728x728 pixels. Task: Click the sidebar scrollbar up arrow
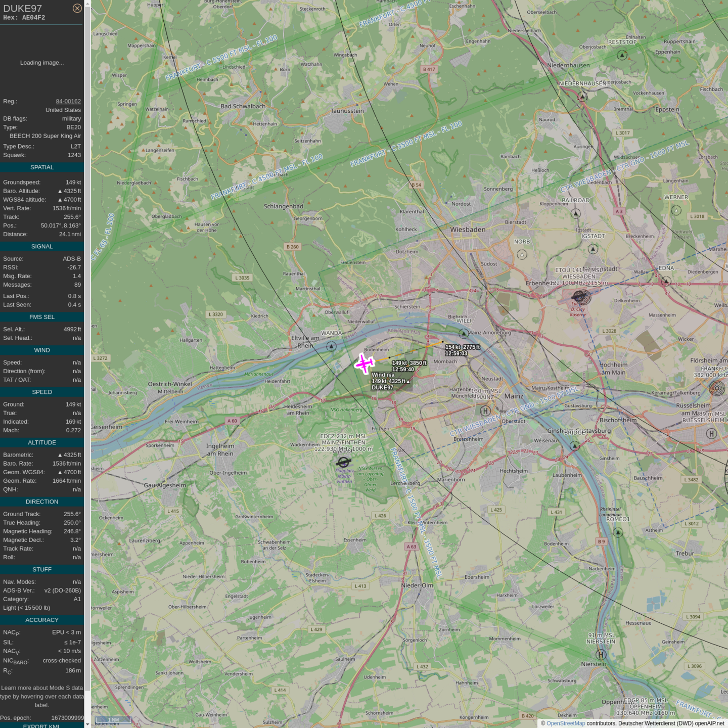point(87,4)
